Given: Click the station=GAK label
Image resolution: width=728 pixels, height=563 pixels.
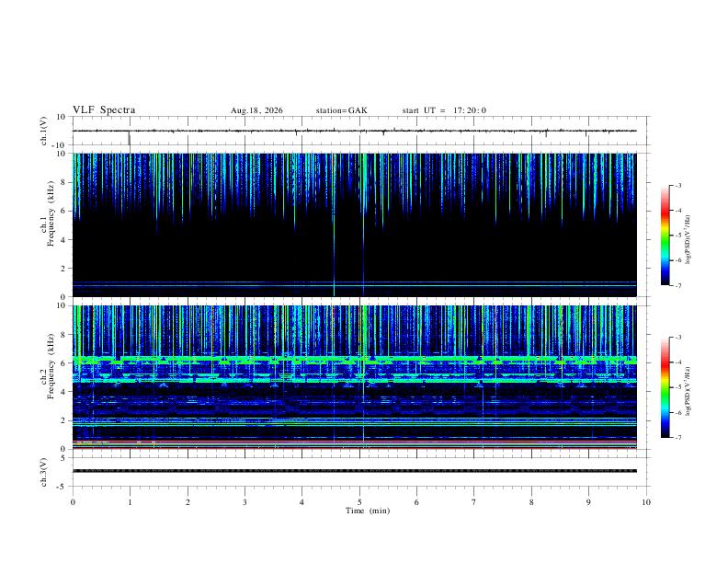Looking at the screenshot, I should 341,110.
